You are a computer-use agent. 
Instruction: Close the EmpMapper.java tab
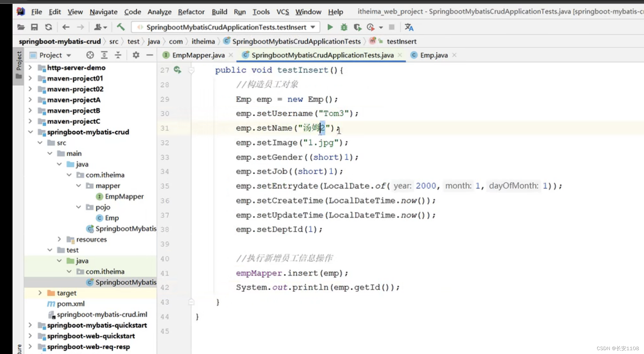coord(231,55)
